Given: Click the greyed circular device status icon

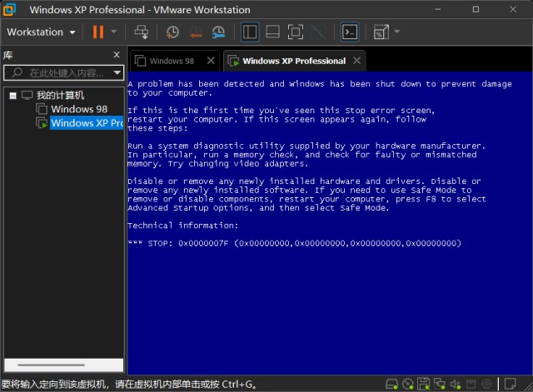Looking at the screenshot, I should coord(486,385).
